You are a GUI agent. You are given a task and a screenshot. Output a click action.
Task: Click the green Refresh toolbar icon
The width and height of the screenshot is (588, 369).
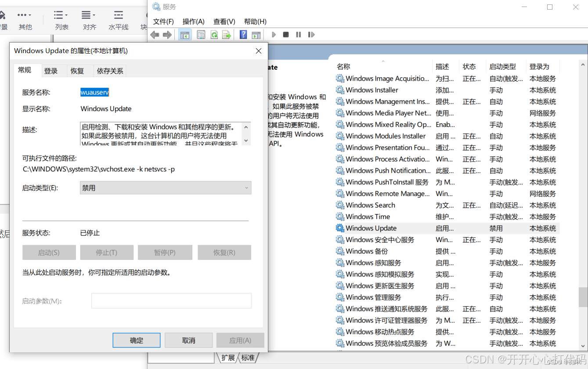pos(214,35)
